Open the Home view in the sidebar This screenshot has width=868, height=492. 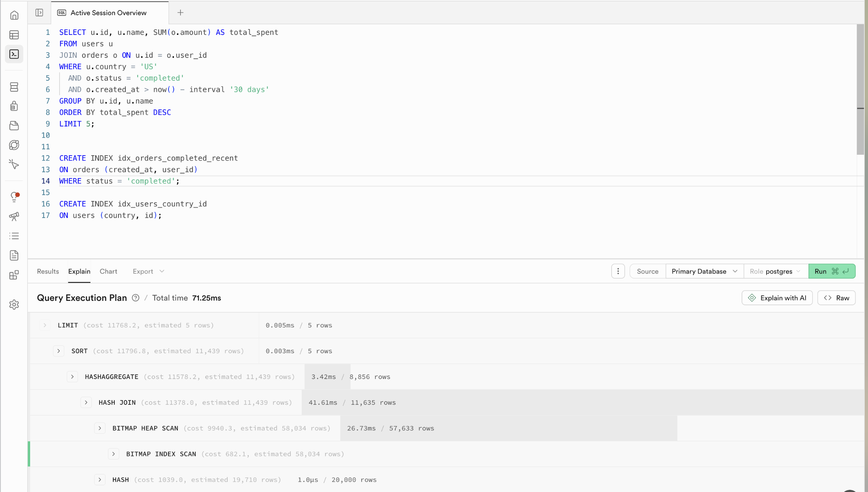point(15,15)
